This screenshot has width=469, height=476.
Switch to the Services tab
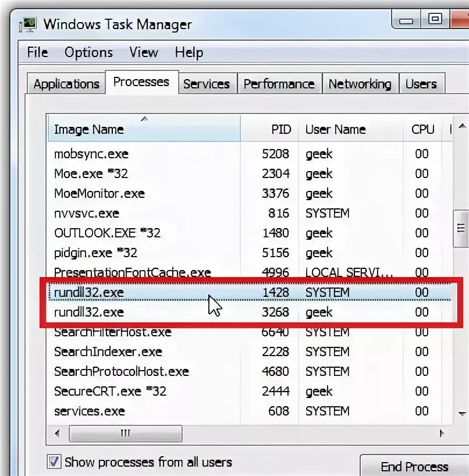[207, 83]
